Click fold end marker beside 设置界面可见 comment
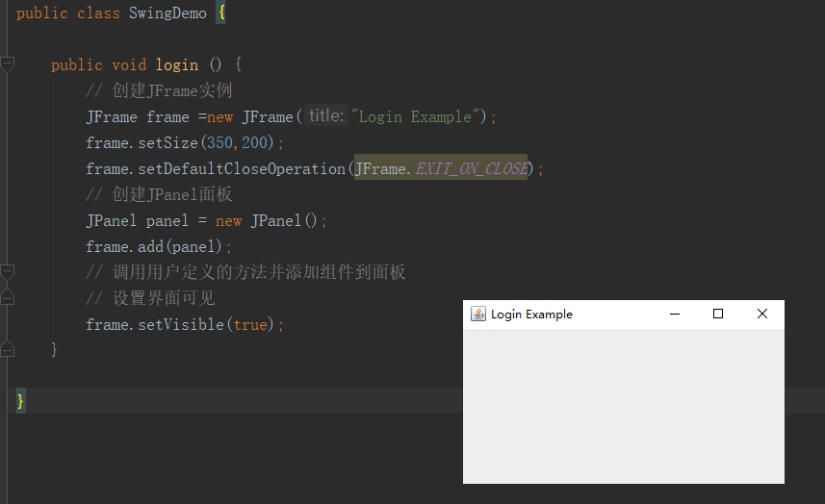 [7, 298]
